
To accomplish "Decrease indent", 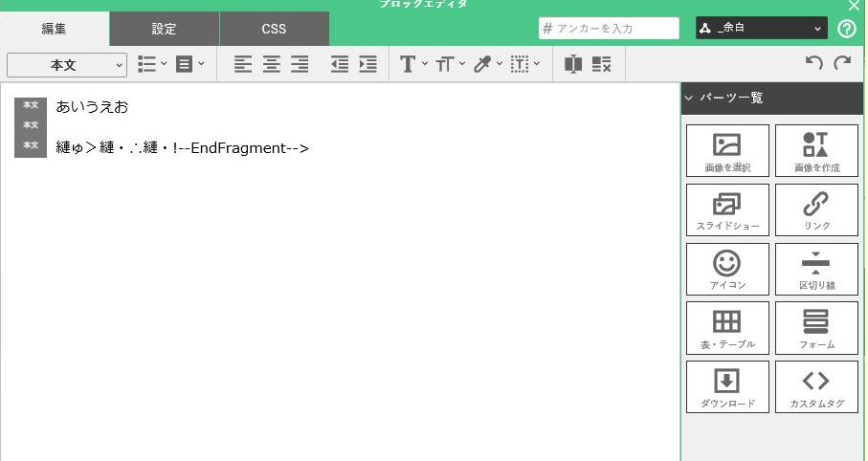I will 340,64.
